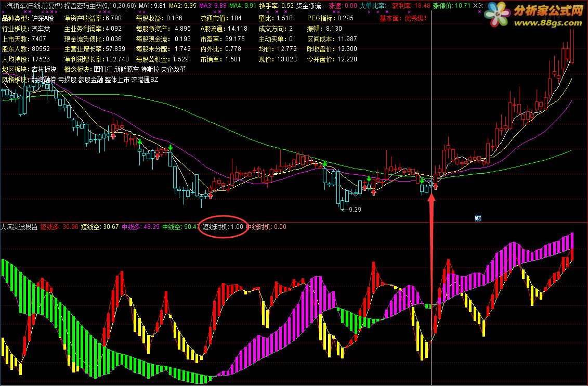Click the 均价: 12.772 field
This screenshot has width=588, height=386.
click(x=278, y=49)
